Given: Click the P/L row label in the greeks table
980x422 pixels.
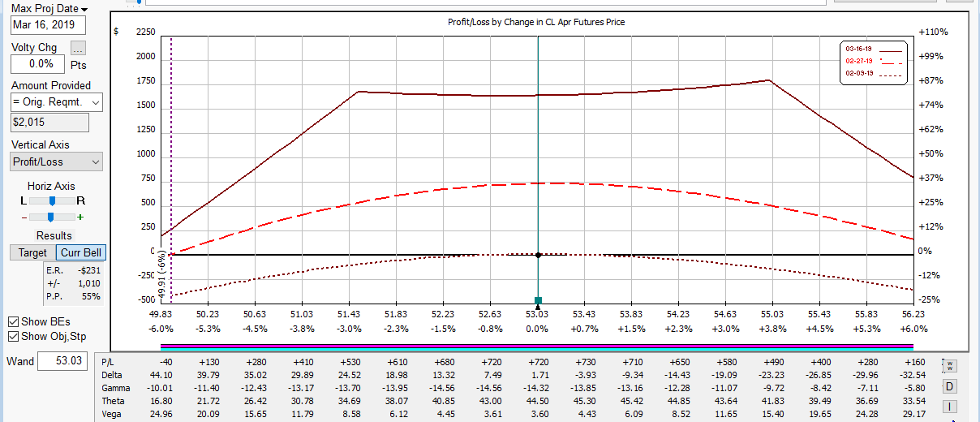Looking at the screenshot, I should pos(109,361).
